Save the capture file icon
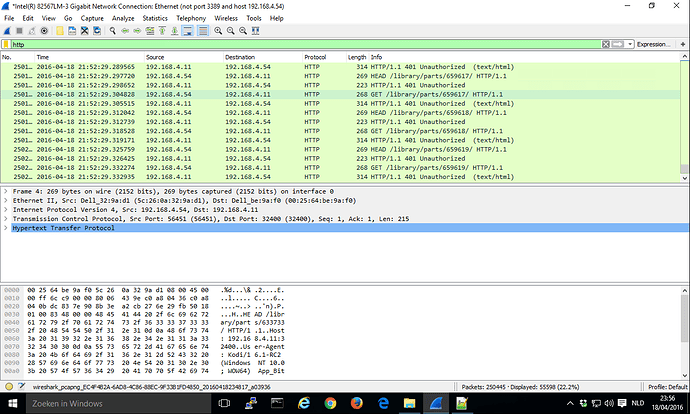This screenshot has height=414, width=690. [x=72, y=31]
